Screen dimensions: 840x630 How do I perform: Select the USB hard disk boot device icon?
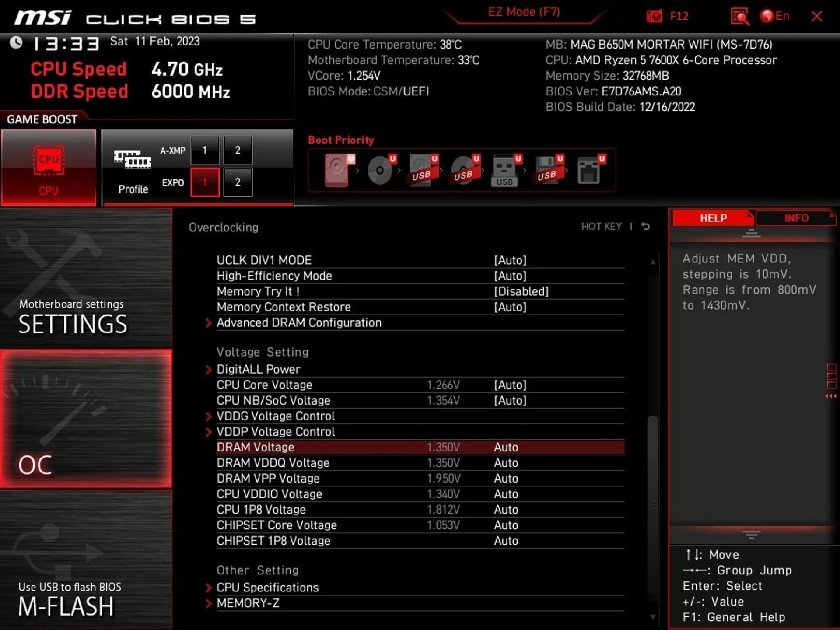(423, 170)
